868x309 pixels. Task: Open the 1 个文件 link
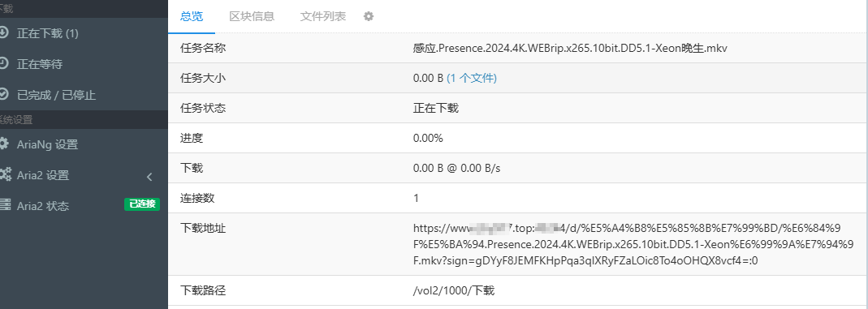472,79
